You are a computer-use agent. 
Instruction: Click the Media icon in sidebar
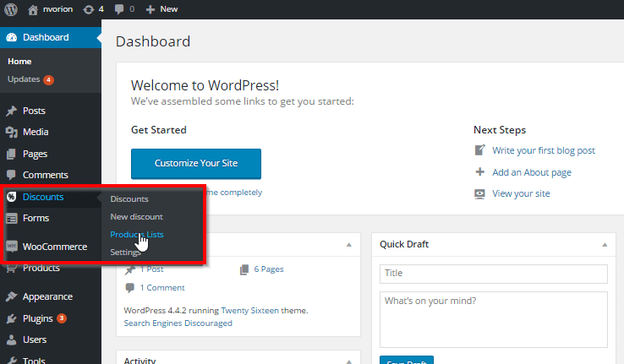pos(12,132)
